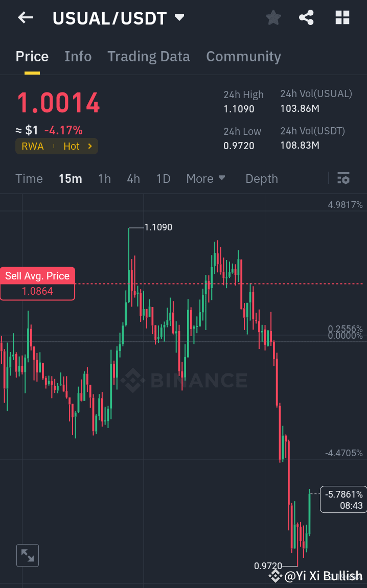Open the More timeframe dropdown
Image resolution: width=367 pixels, height=588 pixels.
(x=206, y=178)
